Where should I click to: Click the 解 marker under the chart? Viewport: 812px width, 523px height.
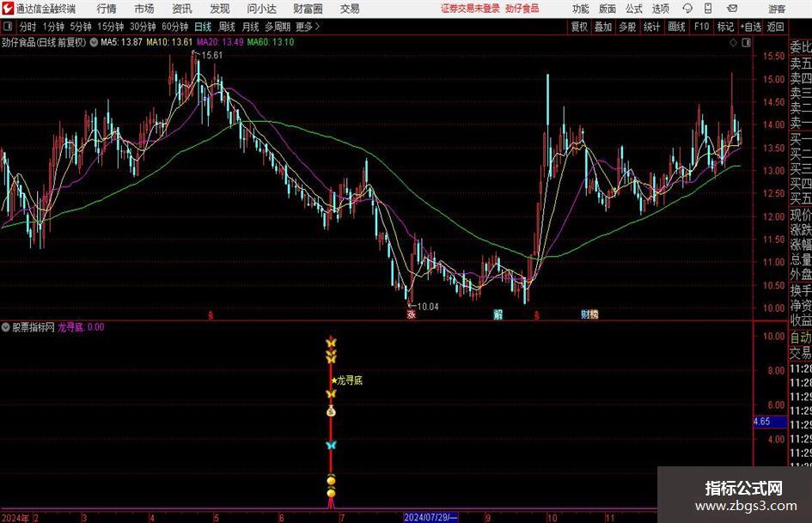coord(498,313)
